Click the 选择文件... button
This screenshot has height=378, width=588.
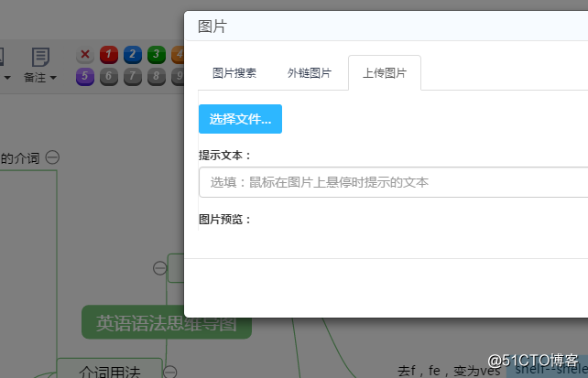click(240, 119)
